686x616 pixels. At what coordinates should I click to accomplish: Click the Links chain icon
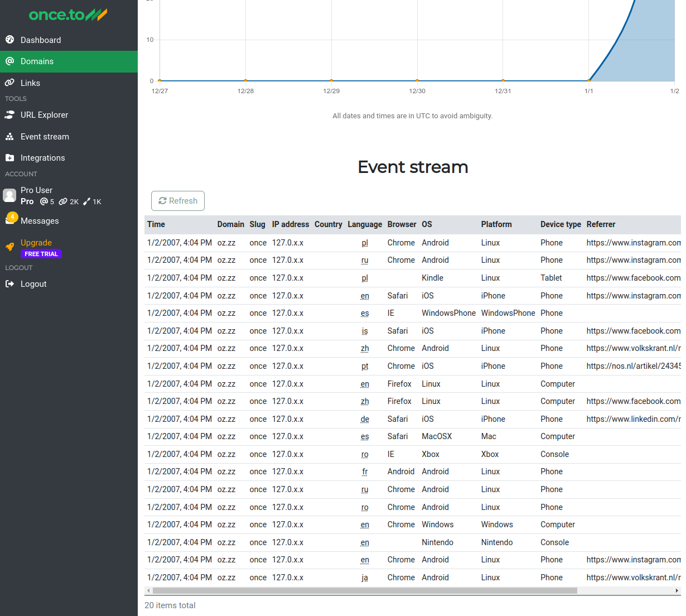[x=9, y=83]
